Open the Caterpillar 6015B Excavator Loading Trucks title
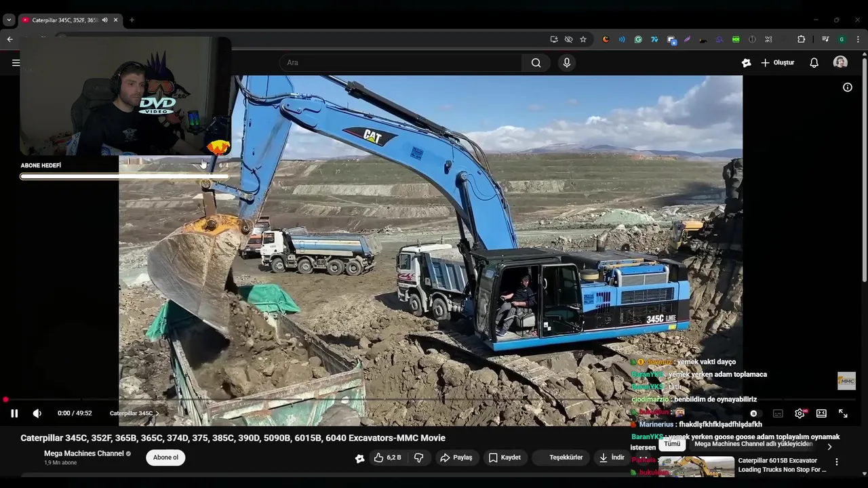Screen dimensions: 868x488 pos(782,465)
